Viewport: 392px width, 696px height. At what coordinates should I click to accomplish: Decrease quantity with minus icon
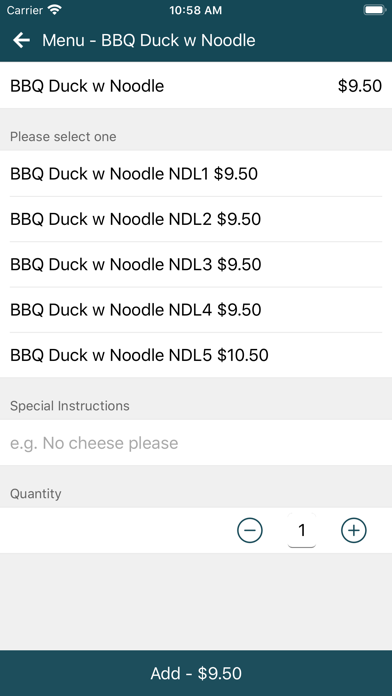[x=250, y=530]
